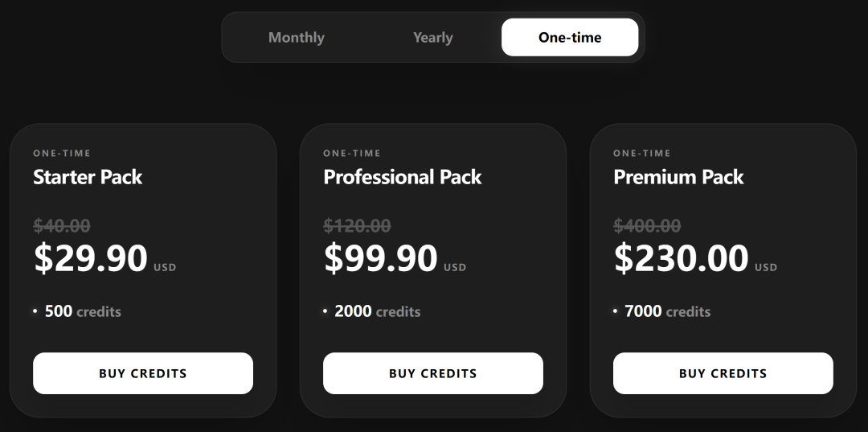This screenshot has height=432, width=868.
Task: Click the 2000 credits bullet item
Action: click(377, 311)
